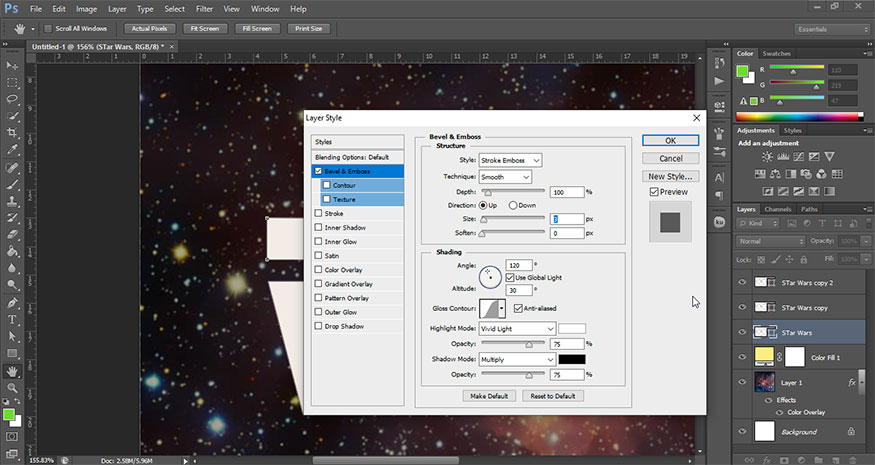Open the Style dropdown showing Stroke Emboss
This screenshot has width=875, height=465.
click(510, 160)
